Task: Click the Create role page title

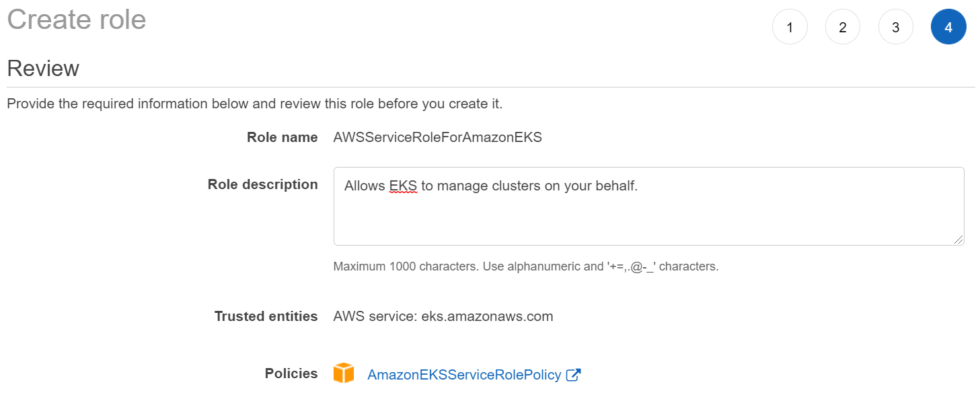Action: tap(77, 20)
